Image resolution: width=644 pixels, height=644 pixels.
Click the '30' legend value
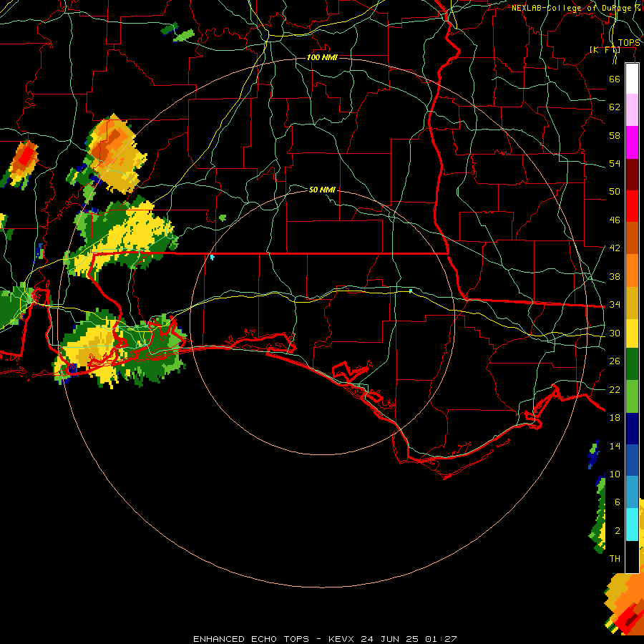pyautogui.click(x=615, y=333)
